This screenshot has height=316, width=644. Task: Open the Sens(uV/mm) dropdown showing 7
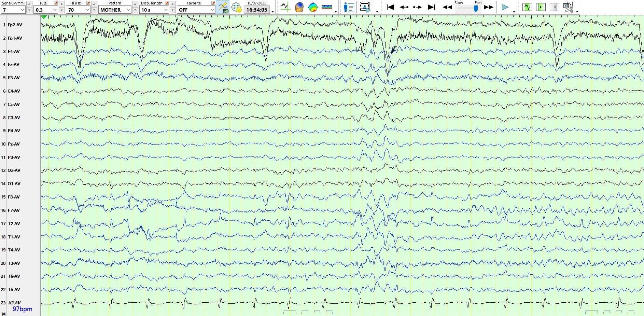coord(13,10)
